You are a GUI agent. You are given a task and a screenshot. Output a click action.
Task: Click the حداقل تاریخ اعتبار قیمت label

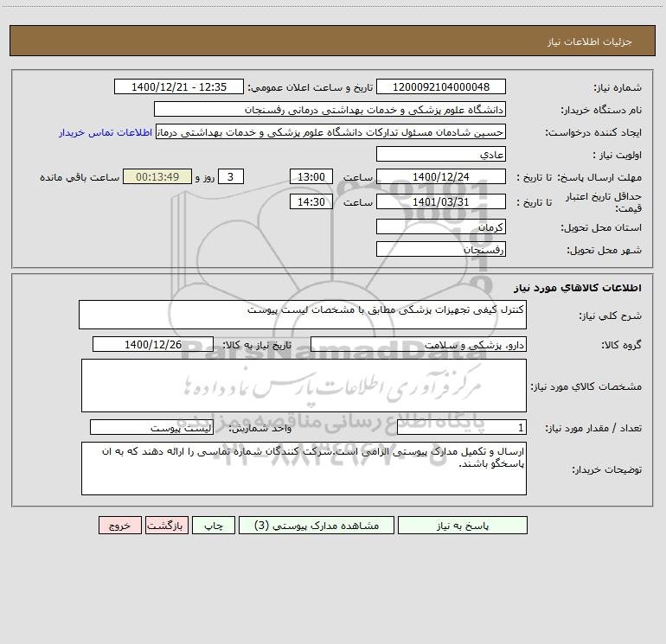[604, 202]
